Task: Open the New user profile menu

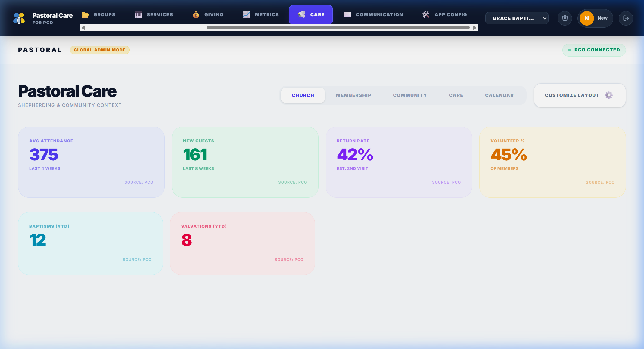Action: [595, 18]
